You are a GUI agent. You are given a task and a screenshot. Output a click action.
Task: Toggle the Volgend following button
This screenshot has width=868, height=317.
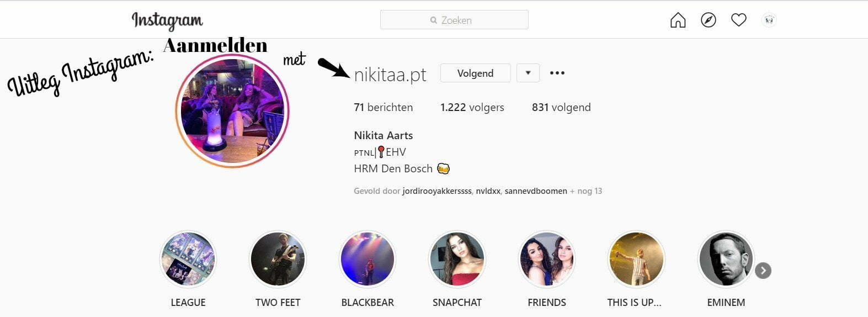(476, 73)
